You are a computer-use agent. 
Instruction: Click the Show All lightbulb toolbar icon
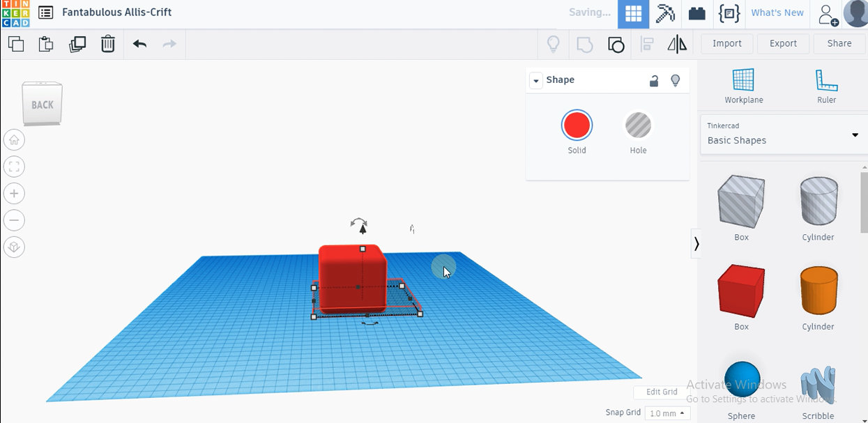(x=554, y=44)
